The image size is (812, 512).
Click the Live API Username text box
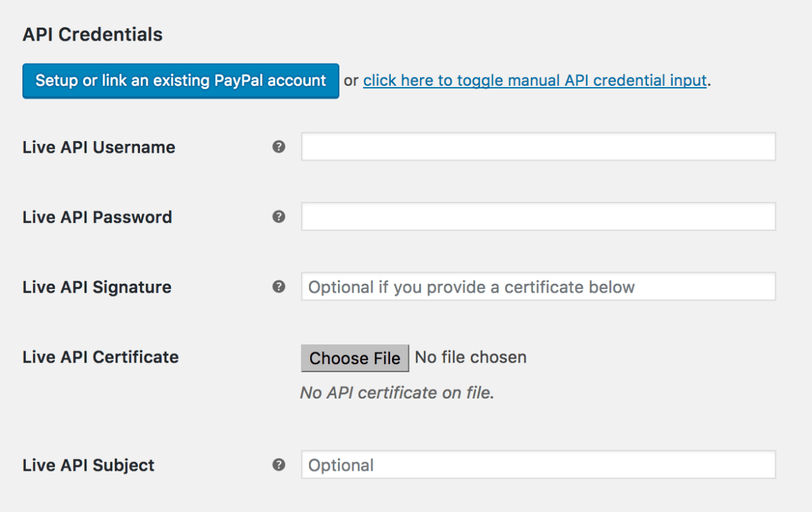click(538, 146)
